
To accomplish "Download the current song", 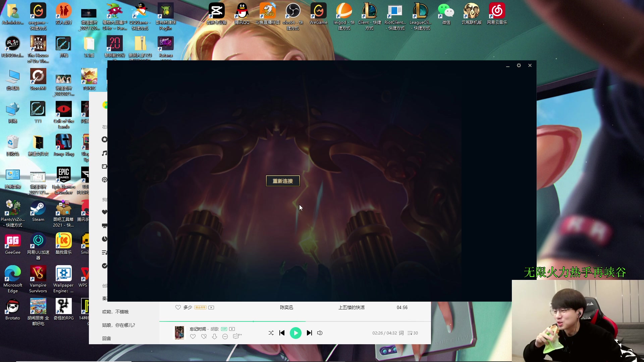I will pyautogui.click(x=214, y=337).
